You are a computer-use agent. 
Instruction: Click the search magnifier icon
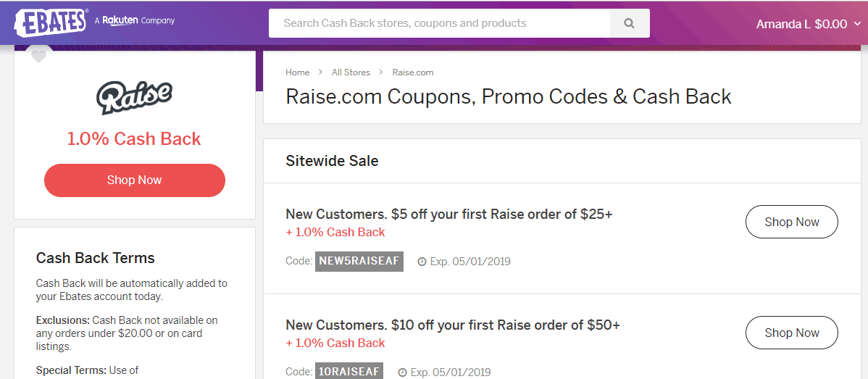(x=629, y=23)
